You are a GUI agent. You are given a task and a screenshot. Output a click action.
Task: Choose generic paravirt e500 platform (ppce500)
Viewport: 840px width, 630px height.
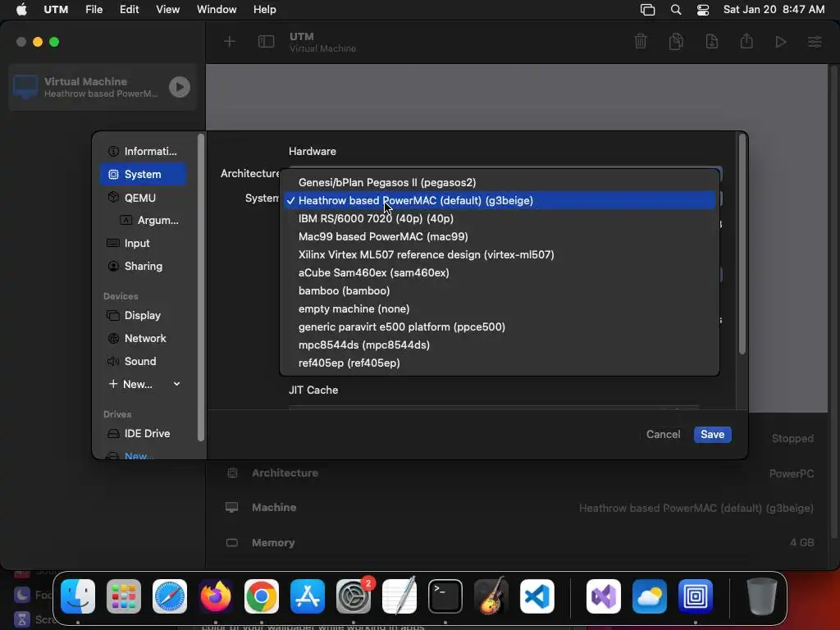click(500, 326)
